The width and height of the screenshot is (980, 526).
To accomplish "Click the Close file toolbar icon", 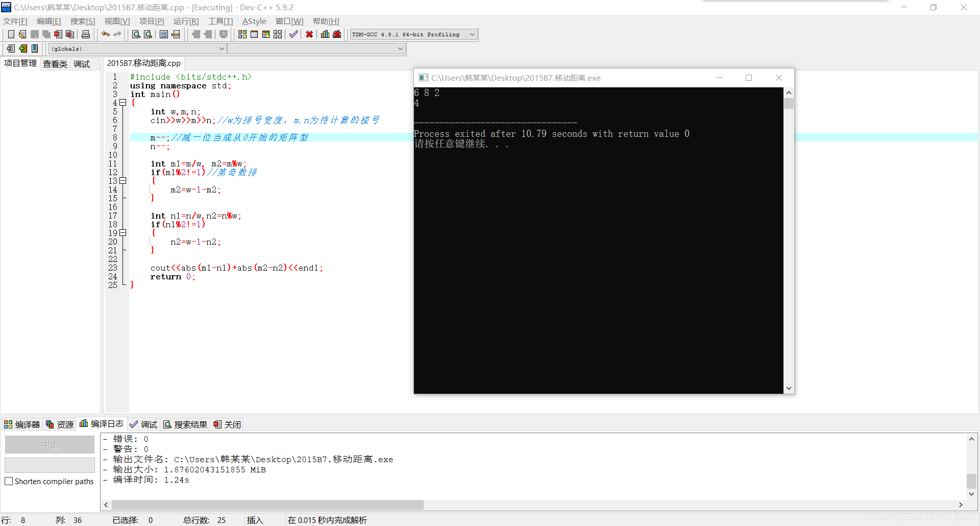I will pyautogui.click(x=58, y=34).
